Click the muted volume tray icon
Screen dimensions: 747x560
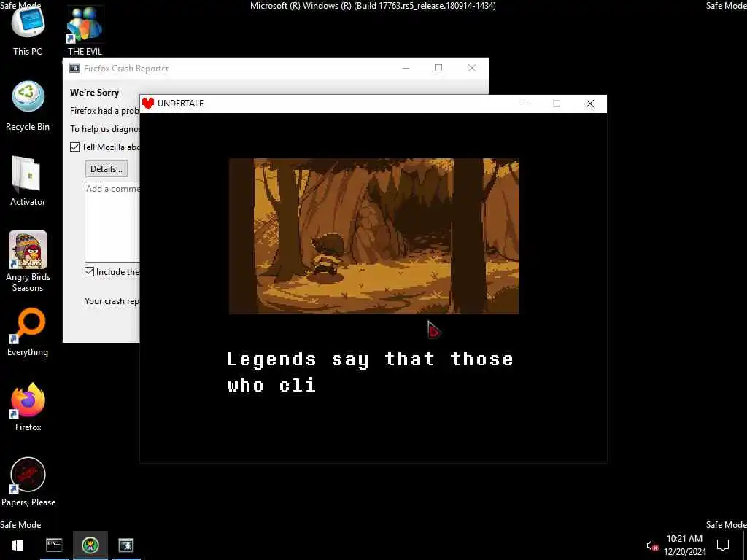click(651, 545)
